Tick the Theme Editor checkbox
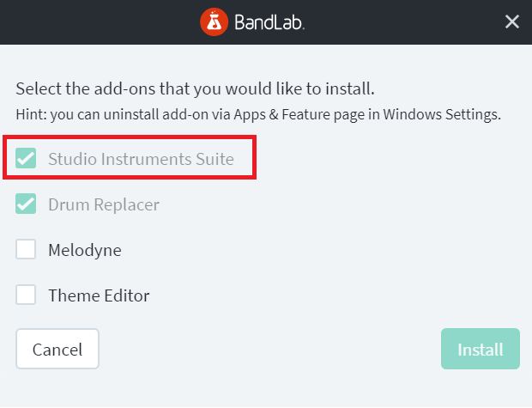Screen dimensions: 532x408 pos(26,295)
